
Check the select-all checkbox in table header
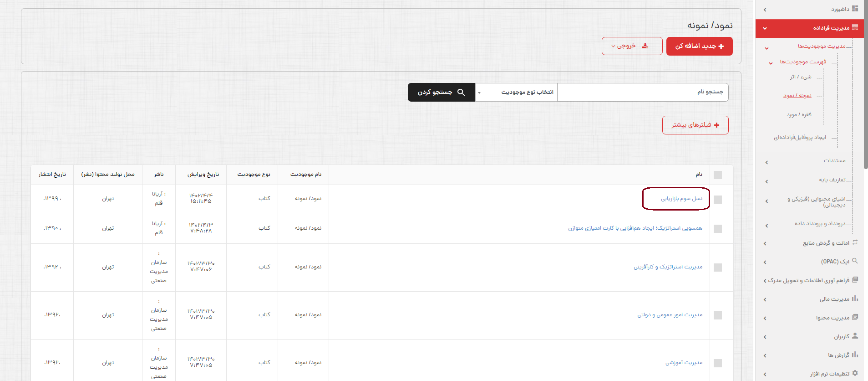[x=718, y=175]
